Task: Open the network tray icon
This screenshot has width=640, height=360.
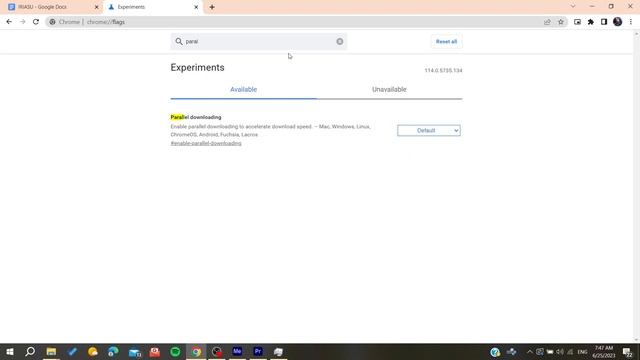Action: (570, 352)
